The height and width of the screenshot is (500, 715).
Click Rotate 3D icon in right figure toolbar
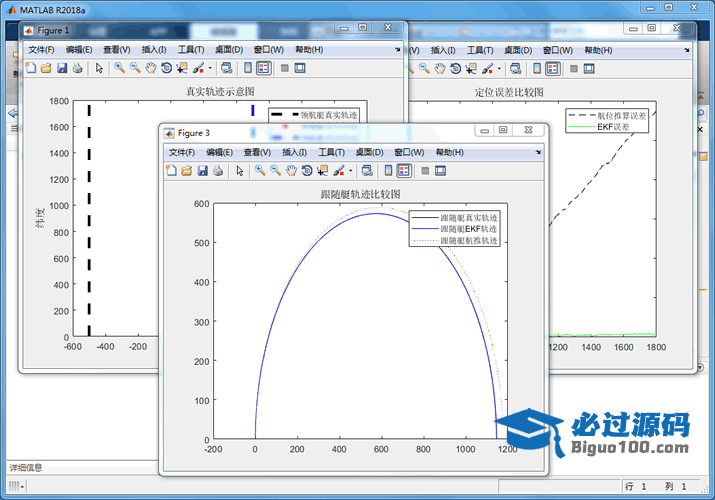(456, 69)
